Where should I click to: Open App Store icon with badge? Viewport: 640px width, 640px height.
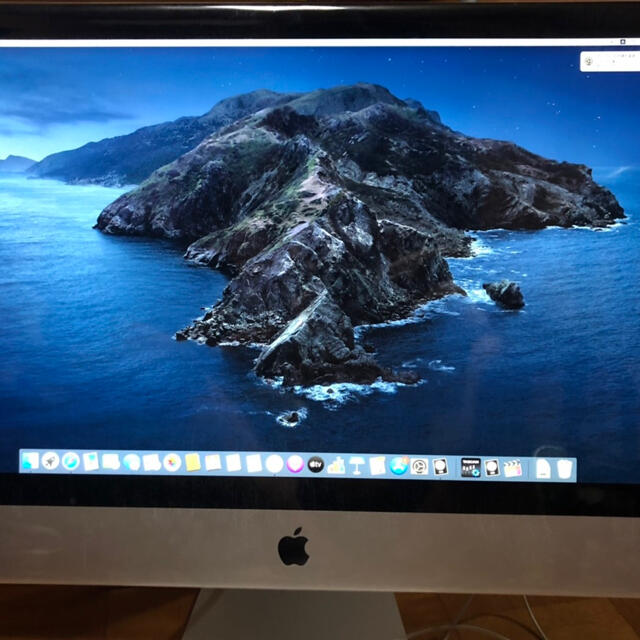point(399,466)
